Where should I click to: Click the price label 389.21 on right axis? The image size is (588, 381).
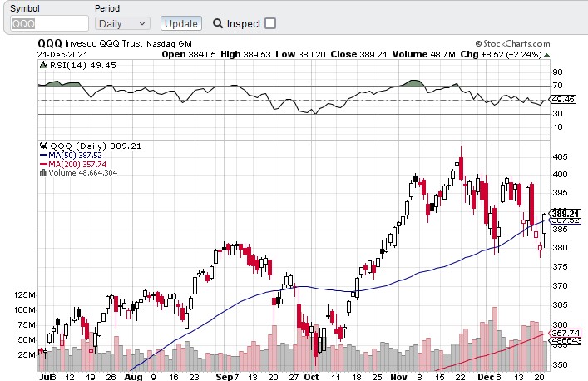pyautogui.click(x=566, y=213)
